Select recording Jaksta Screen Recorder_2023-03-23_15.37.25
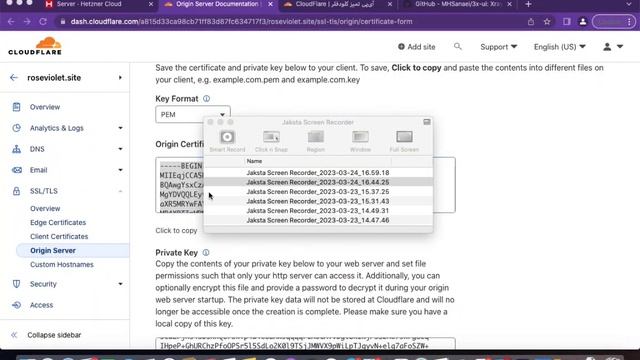The width and height of the screenshot is (640, 360). (318, 191)
